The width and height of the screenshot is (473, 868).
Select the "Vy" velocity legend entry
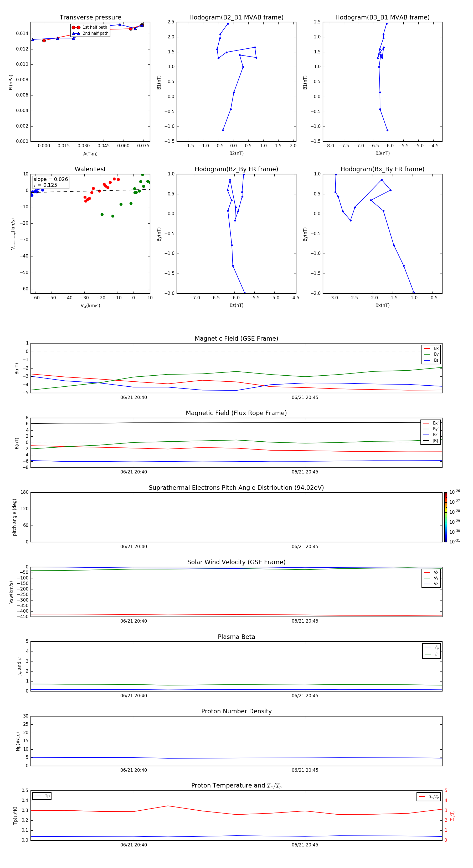click(431, 578)
